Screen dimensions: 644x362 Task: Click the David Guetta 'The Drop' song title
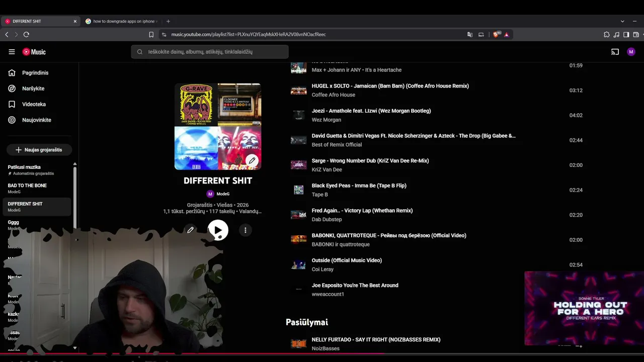[x=414, y=136]
